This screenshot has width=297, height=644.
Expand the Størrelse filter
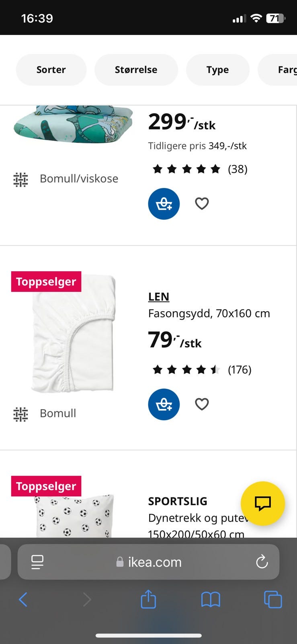tap(136, 70)
